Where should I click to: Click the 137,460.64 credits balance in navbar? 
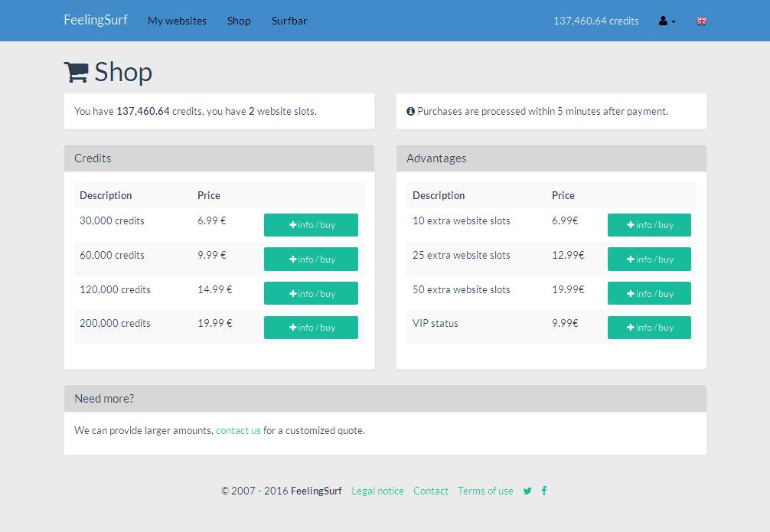[596, 21]
